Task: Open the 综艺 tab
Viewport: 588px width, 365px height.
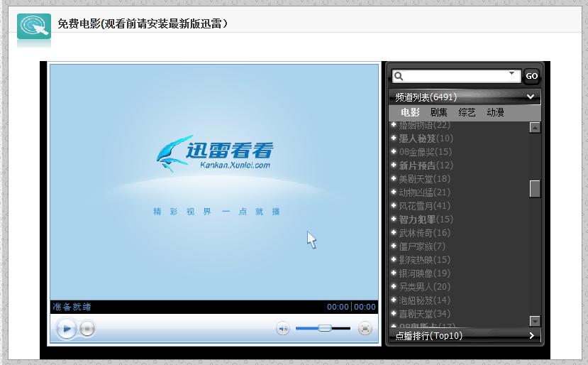Action: click(467, 112)
